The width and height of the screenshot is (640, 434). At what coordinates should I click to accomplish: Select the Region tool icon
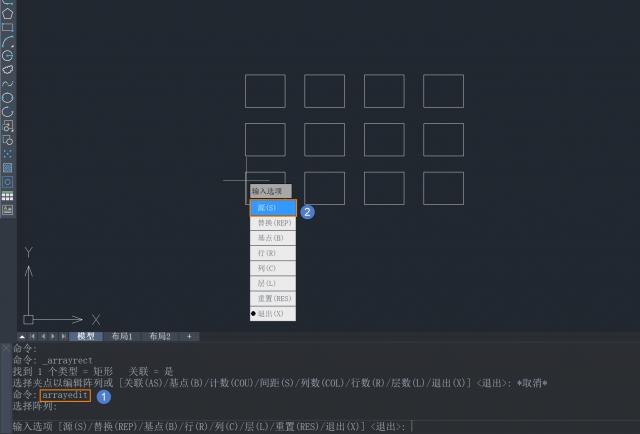(7, 182)
